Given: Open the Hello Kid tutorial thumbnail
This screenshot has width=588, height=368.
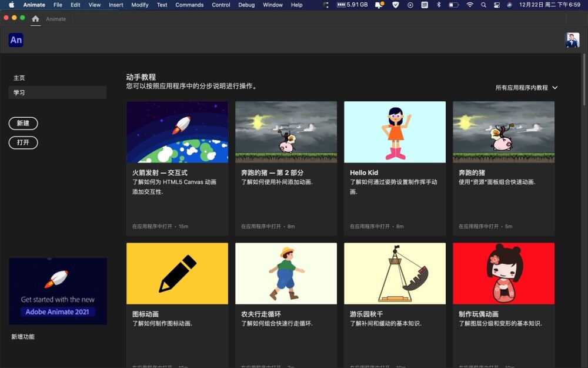Looking at the screenshot, I should (x=395, y=132).
